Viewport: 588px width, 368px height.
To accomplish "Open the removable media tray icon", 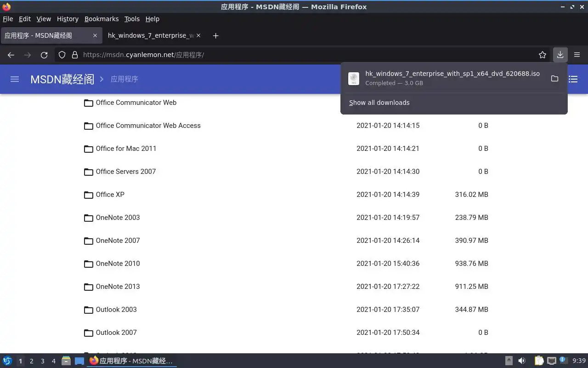I will [x=509, y=361].
